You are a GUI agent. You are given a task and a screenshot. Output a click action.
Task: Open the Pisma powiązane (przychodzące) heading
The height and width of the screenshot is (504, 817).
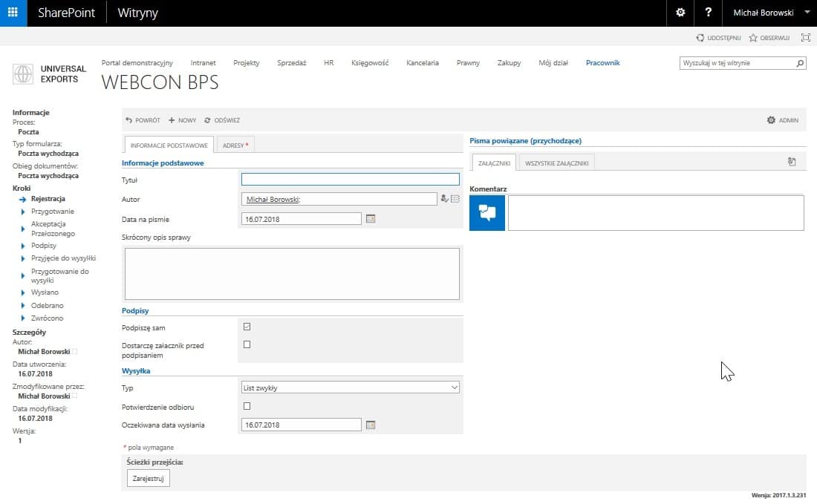(525, 140)
